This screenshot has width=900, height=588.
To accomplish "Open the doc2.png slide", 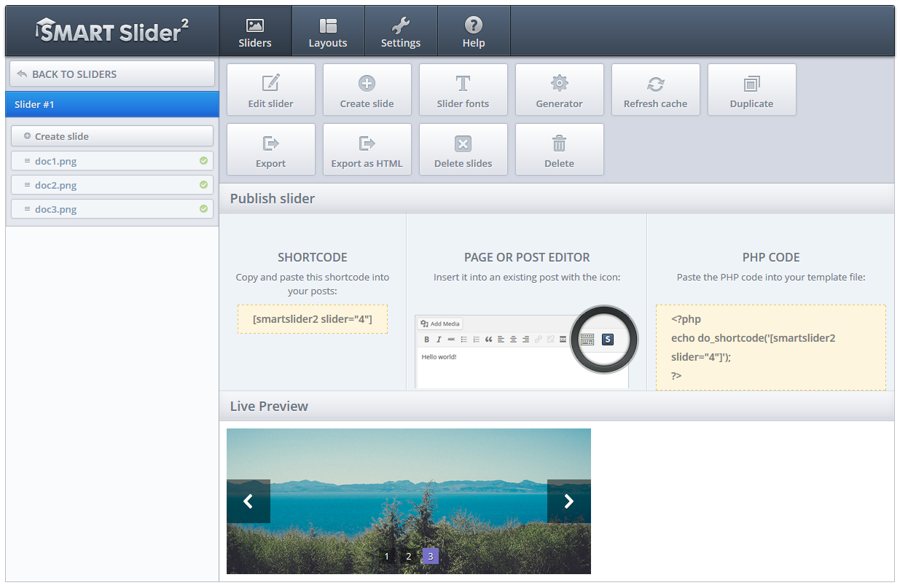I will tap(112, 185).
